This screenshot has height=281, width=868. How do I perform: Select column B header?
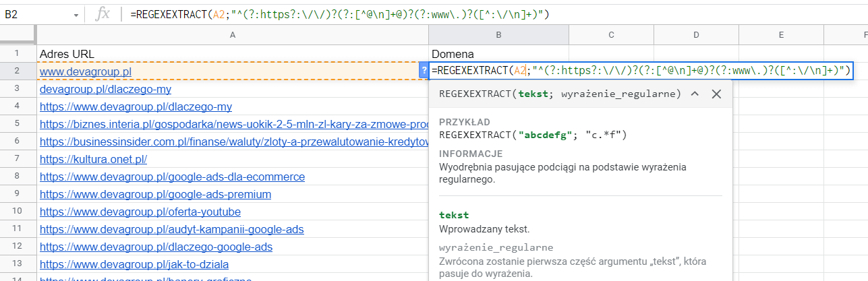click(x=498, y=35)
